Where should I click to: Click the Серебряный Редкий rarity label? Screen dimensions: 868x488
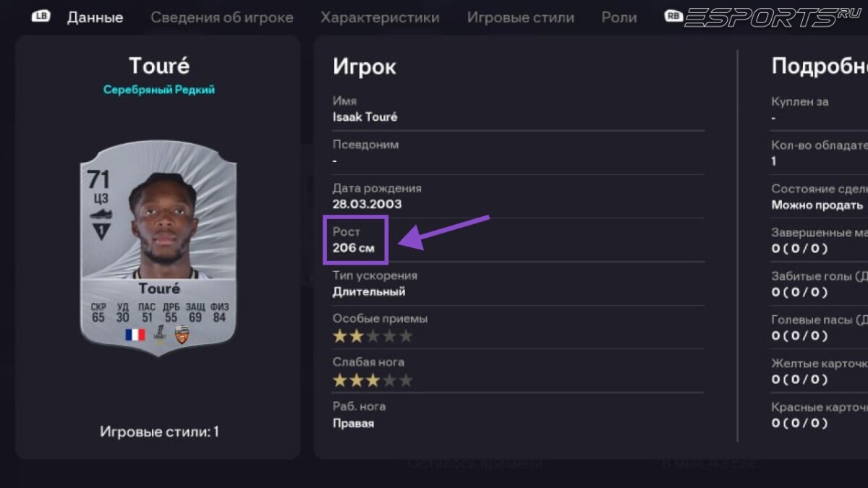click(x=160, y=91)
